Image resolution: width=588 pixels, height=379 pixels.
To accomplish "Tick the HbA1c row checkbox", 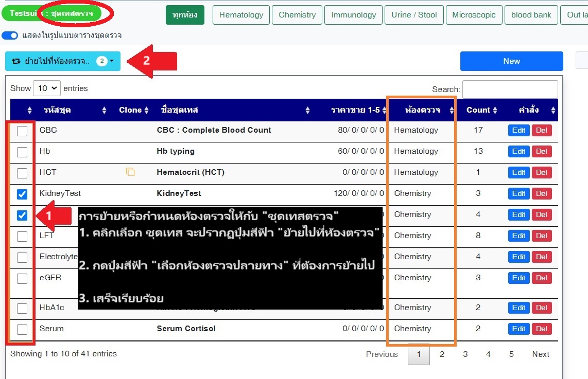I will pyautogui.click(x=22, y=308).
